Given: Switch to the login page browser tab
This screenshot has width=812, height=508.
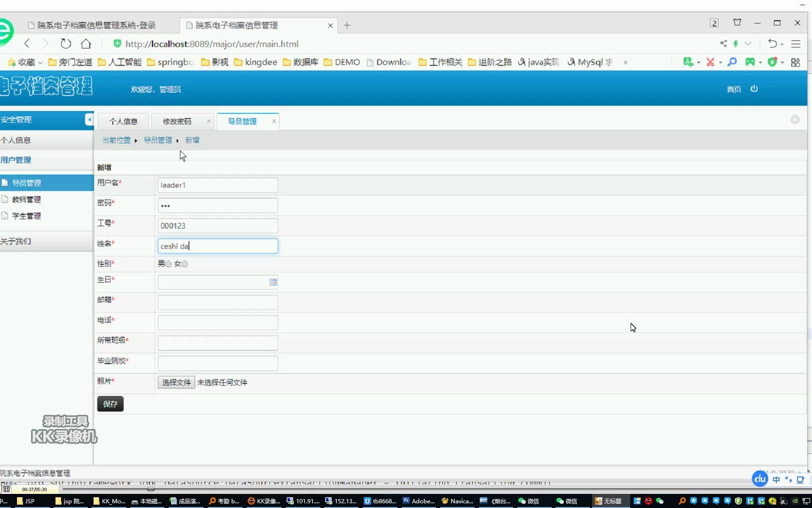Looking at the screenshot, I should pyautogui.click(x=96, y=25).
